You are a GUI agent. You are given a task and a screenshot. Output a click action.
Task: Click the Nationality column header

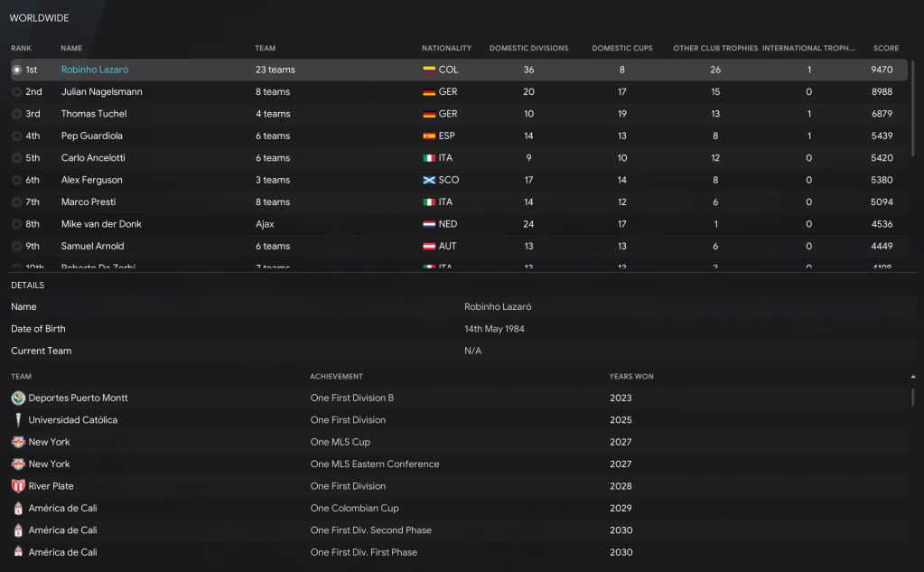pyautogui.click(x=446, y=48)
